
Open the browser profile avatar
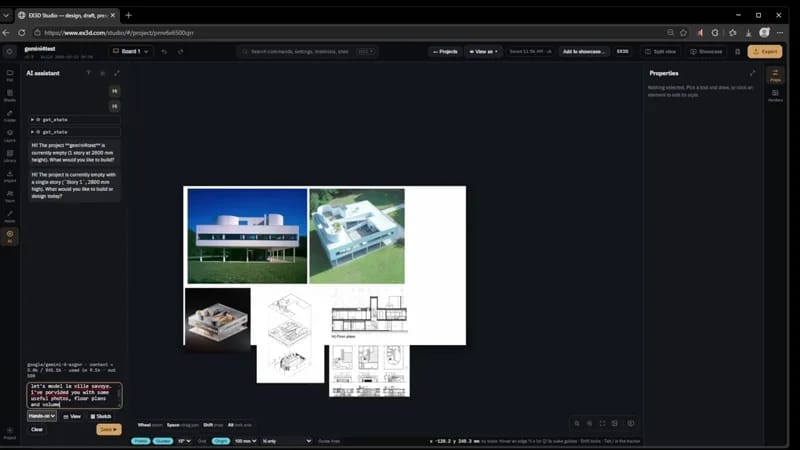point(764,33)
